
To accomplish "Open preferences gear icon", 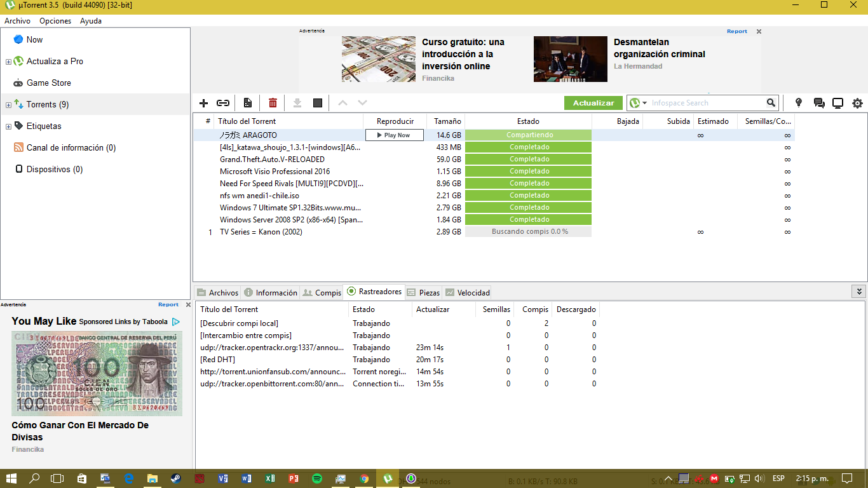I will [857, 103].
